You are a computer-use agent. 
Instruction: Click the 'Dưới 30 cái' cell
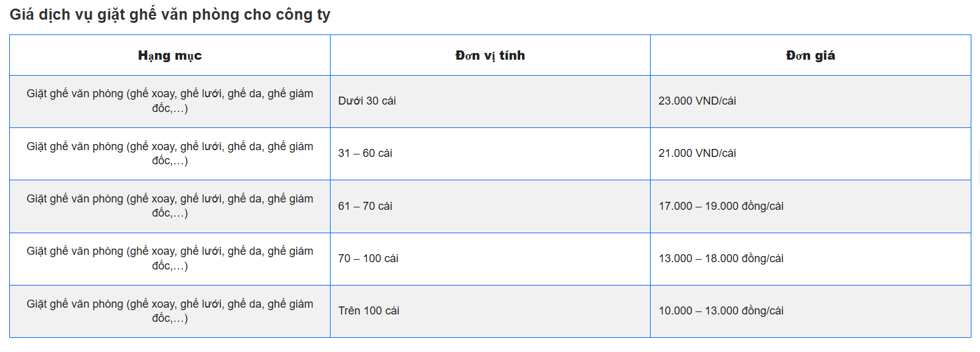[x=490, y=102]
